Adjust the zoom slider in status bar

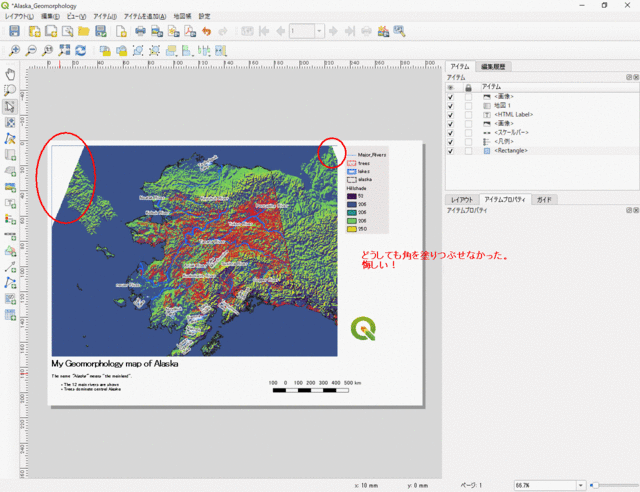pos(614,485)
